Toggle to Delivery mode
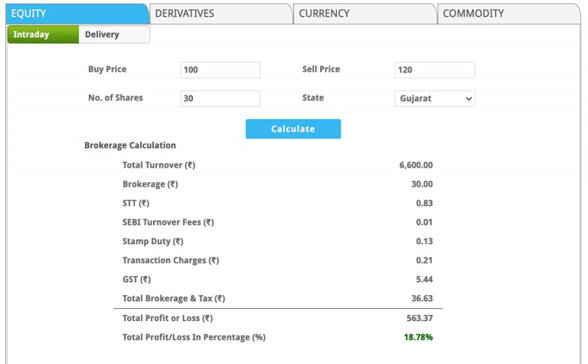The image size is (588, 364). [x=113, y=34]
